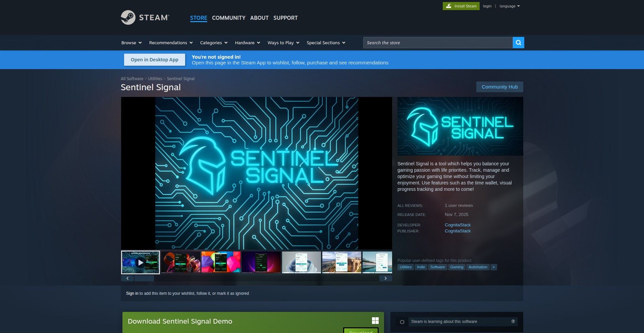
Task: Click the left arrow on the screenshot carousel
Action: (x=127, y=278)
